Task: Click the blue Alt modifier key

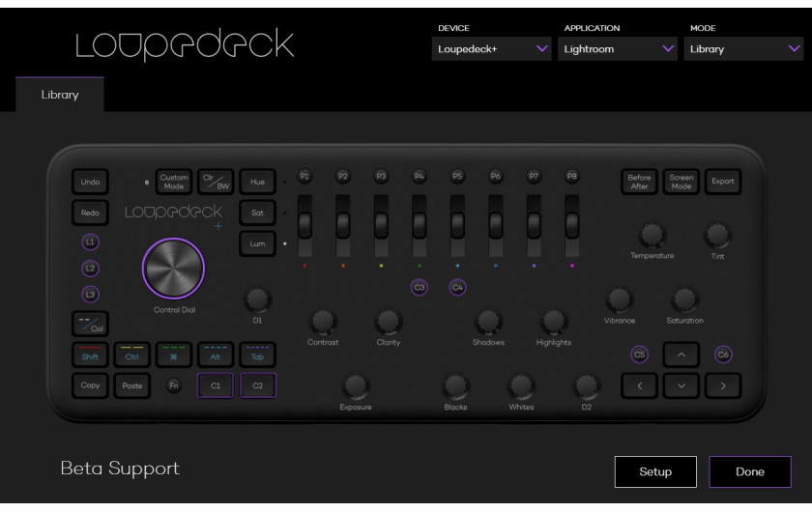Action: point(216,355)
